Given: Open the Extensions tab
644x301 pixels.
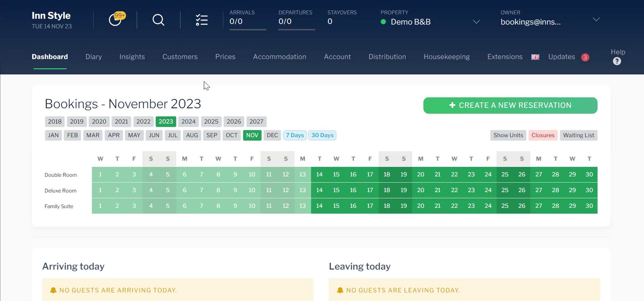Looking at the screenshot, I should point(505,57).
